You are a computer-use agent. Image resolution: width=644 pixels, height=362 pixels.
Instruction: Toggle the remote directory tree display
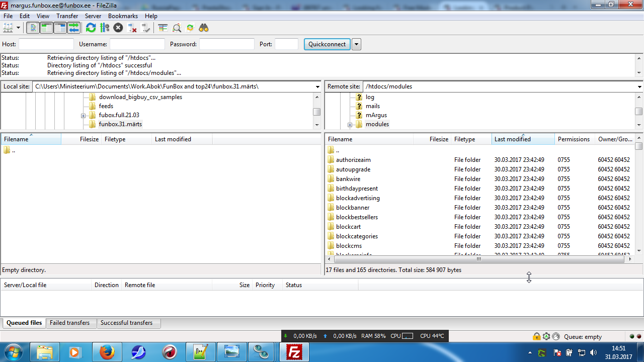[60, 28]
